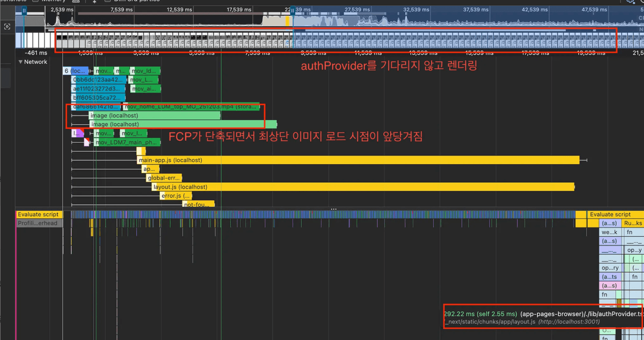Click the 27,539 ms overview timeline marker
The image size is (644, 340).
click(358, 10)
